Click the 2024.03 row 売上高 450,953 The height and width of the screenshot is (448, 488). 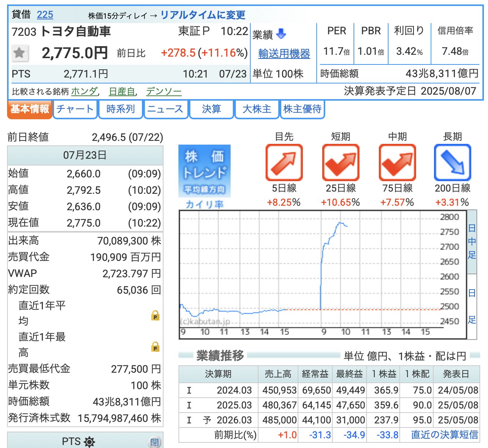[279, 390]
